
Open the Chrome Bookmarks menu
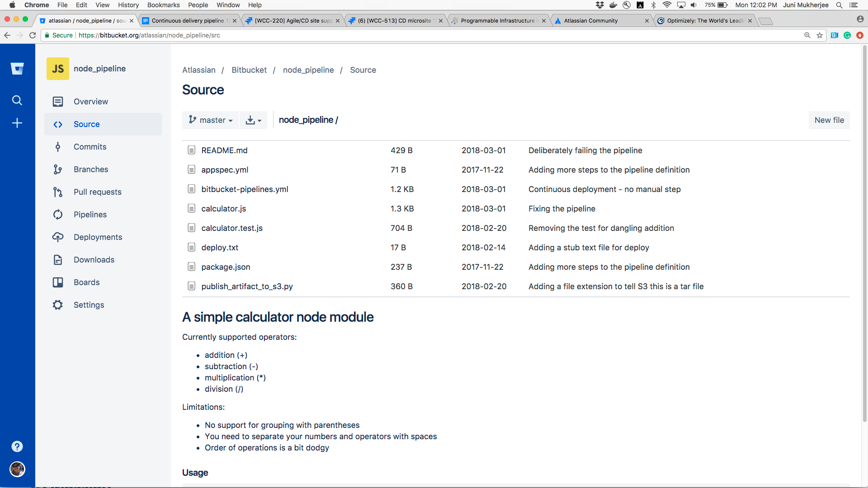[x=163, y=5]
